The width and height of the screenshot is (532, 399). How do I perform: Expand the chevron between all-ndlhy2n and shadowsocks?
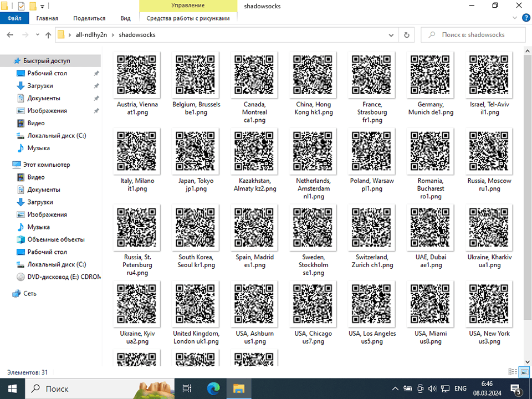click(x=113, y=34)
